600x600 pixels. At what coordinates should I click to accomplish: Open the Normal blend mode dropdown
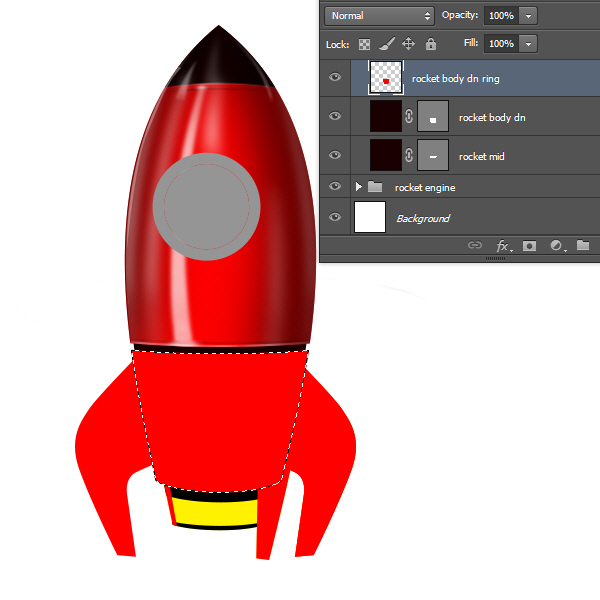[x=379, y=15]
